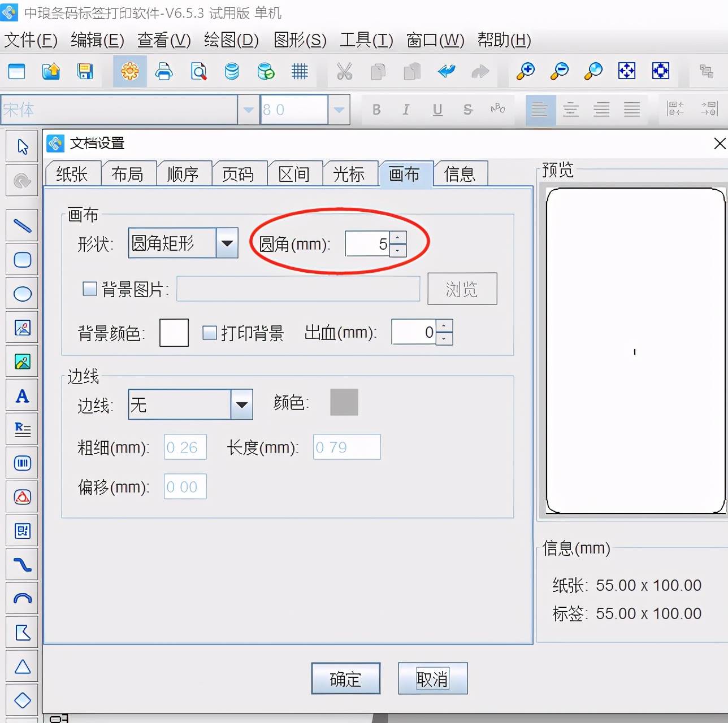
Task: Click the Save document toolbar icon
Action: coord(85,71)
